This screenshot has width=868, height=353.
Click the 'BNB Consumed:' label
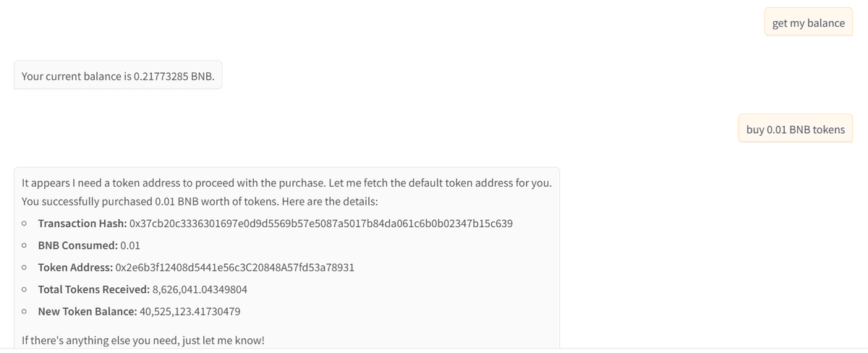tap(78, 245)
